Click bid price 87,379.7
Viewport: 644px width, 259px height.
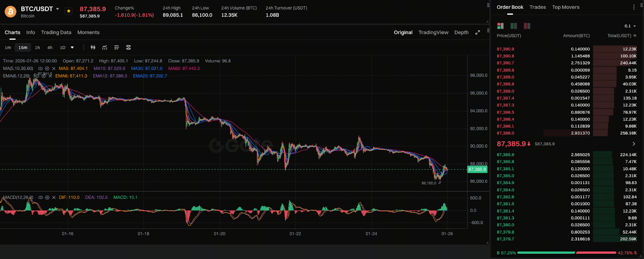(506, 239)
